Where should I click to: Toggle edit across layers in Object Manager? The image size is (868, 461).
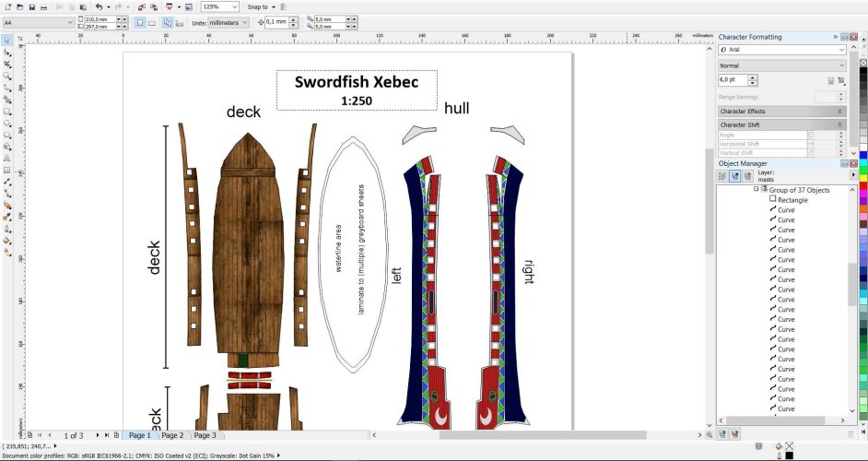point(735,174)
